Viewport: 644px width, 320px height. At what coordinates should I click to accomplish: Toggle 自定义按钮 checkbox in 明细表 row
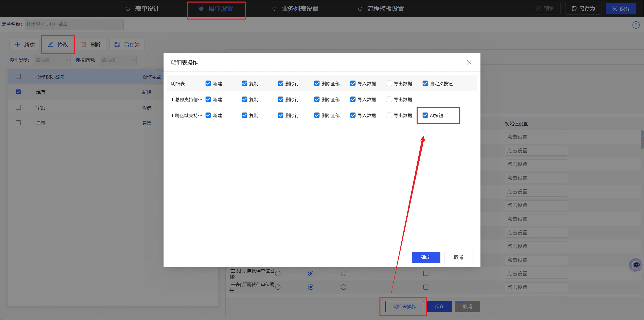(425, 84)
